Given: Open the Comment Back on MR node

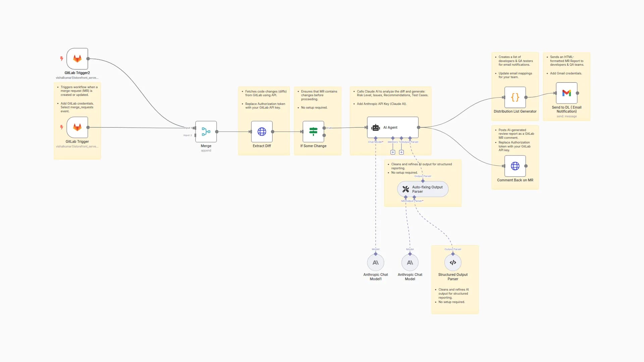Looking at the screenshot, I should tap(515, 166).
